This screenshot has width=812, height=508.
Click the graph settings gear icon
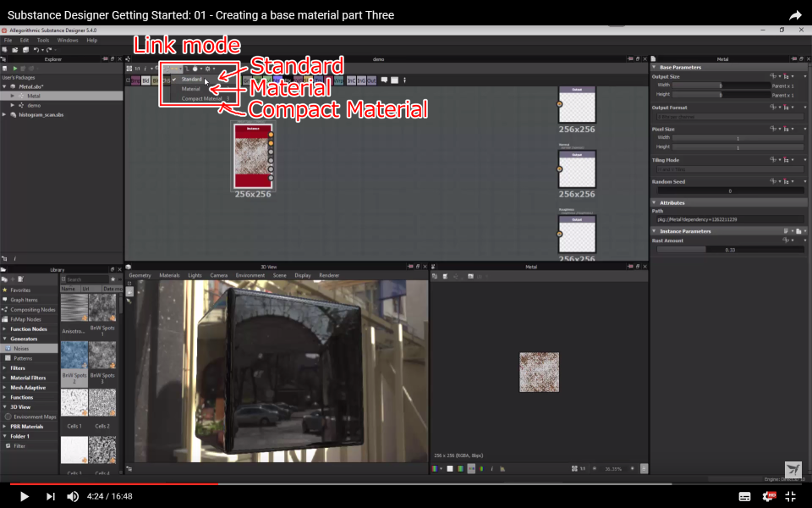point(208,69)
